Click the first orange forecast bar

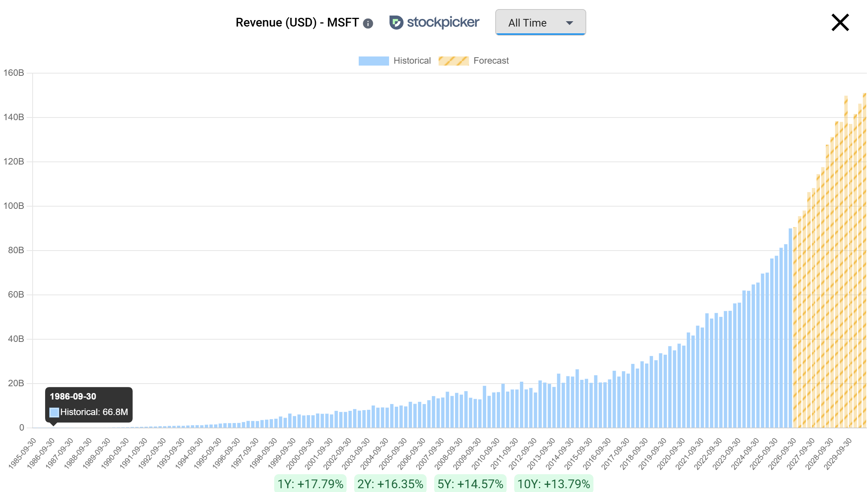[x=795, y=327]
